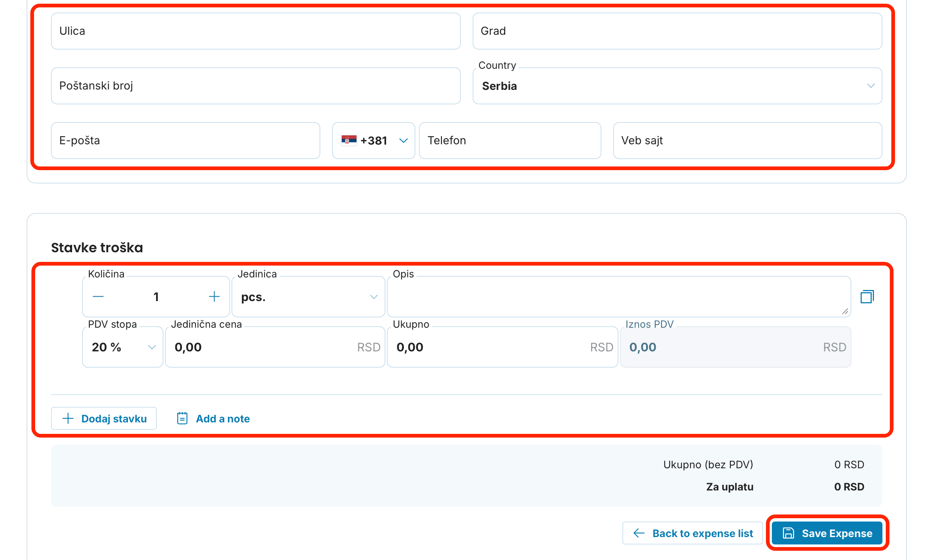Click the quantity value 1

(x=156, y=297)
